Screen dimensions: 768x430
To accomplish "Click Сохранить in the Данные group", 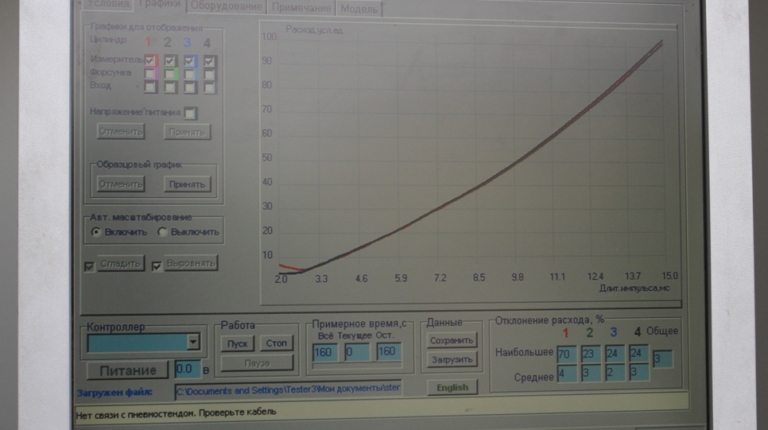I will pos(450,340).
